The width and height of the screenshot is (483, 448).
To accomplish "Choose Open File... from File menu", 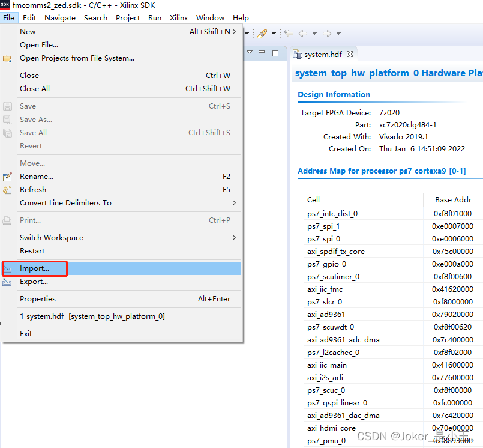I will click(x=121, y=45).
